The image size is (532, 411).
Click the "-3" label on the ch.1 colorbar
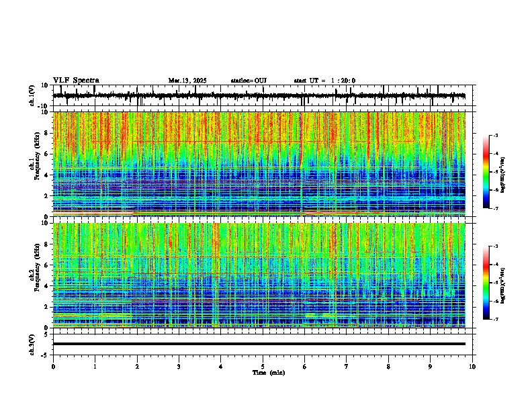tap(496, 135)
